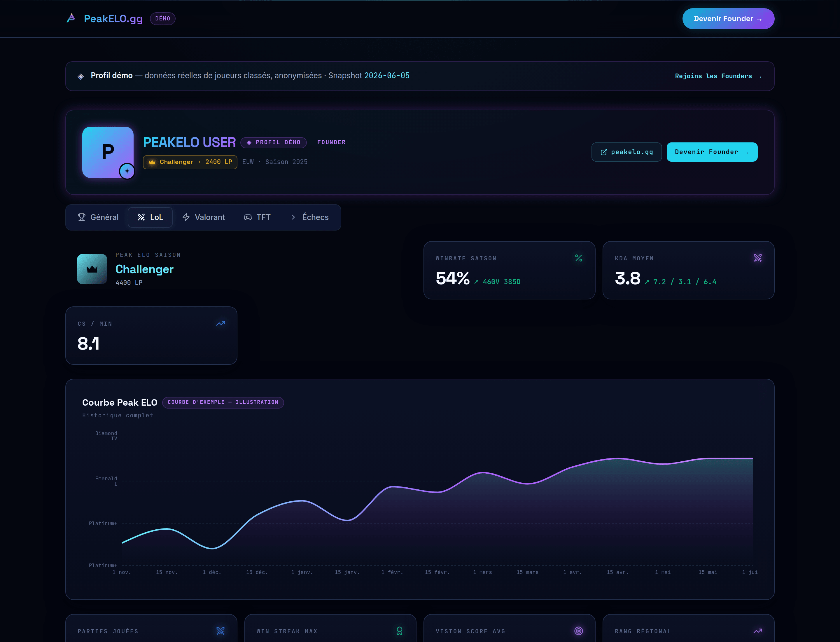Click the trending icon in Rang Régional card
Image resolution: width=840 pixels, height=642 pixels.
(757, 631)
